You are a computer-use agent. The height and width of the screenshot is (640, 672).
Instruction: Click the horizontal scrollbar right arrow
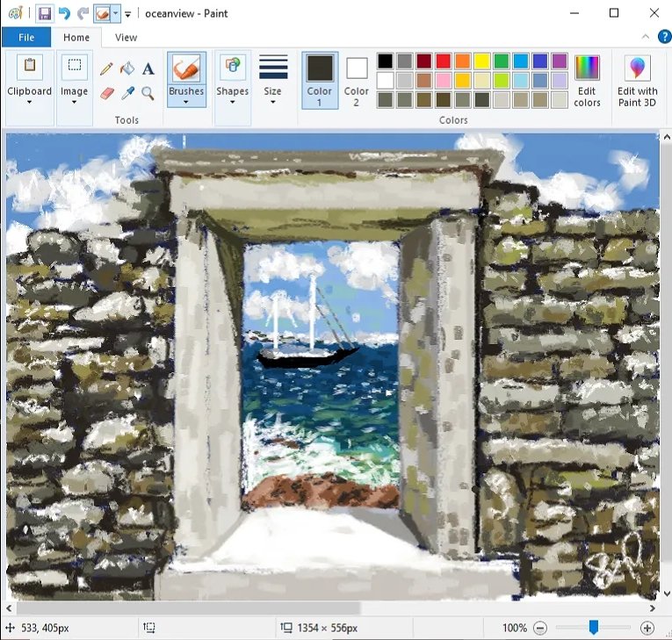tap(653, 608)
